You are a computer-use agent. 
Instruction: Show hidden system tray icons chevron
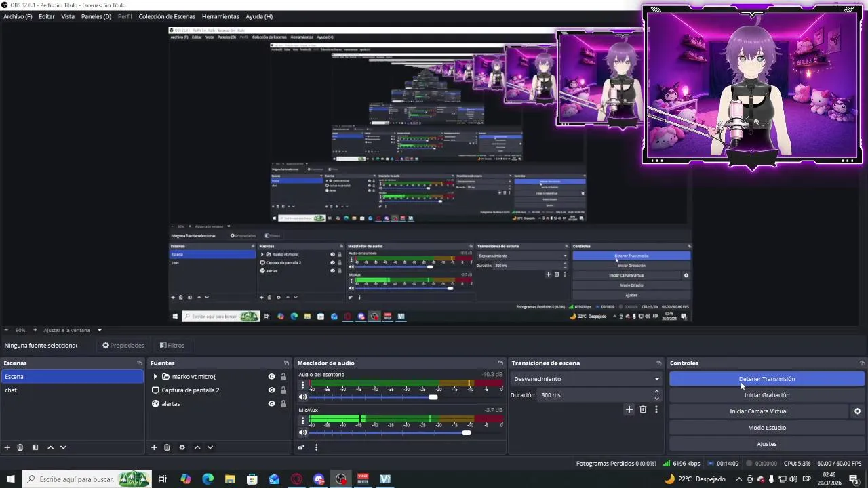point(739,479)
